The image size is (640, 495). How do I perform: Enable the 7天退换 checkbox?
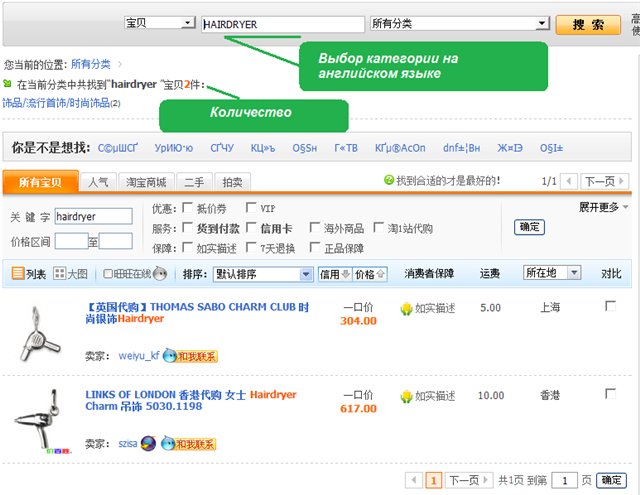point(251,247)
